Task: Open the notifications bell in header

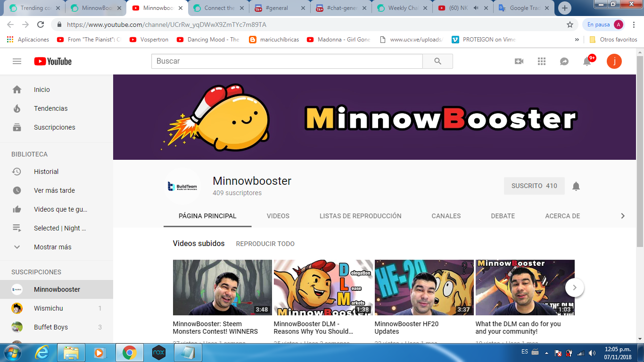Action: coord(587,61)
